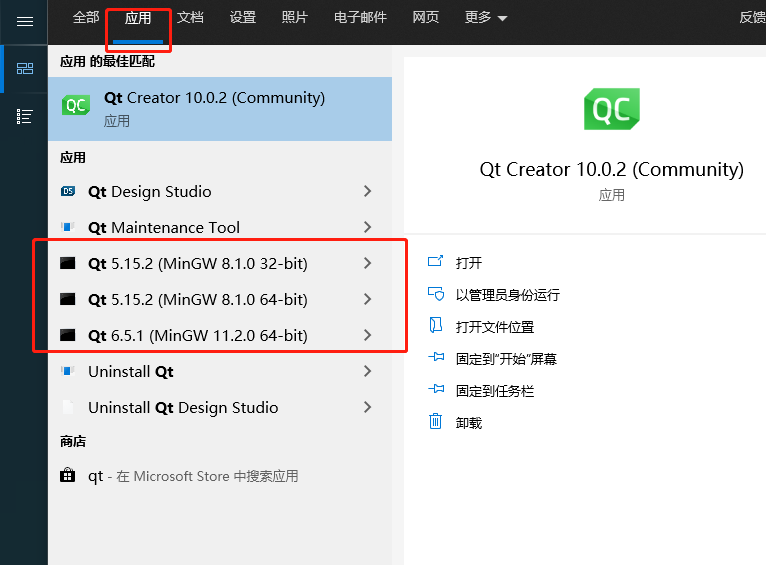This screenshot has width=766, height=565.
Task: Open the 更多 dropdown filter
Action: tap(486, 18)
